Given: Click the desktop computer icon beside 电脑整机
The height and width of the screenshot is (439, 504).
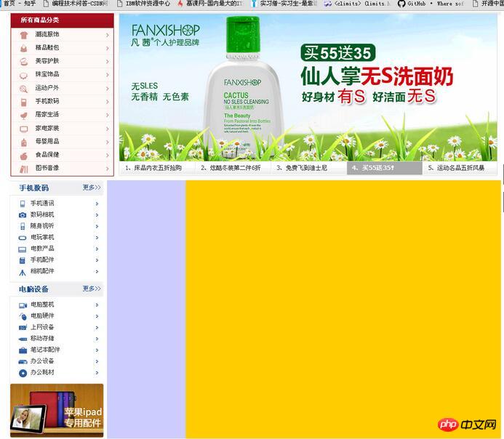Looking at the screenshot, I should (x=23, y=305).
